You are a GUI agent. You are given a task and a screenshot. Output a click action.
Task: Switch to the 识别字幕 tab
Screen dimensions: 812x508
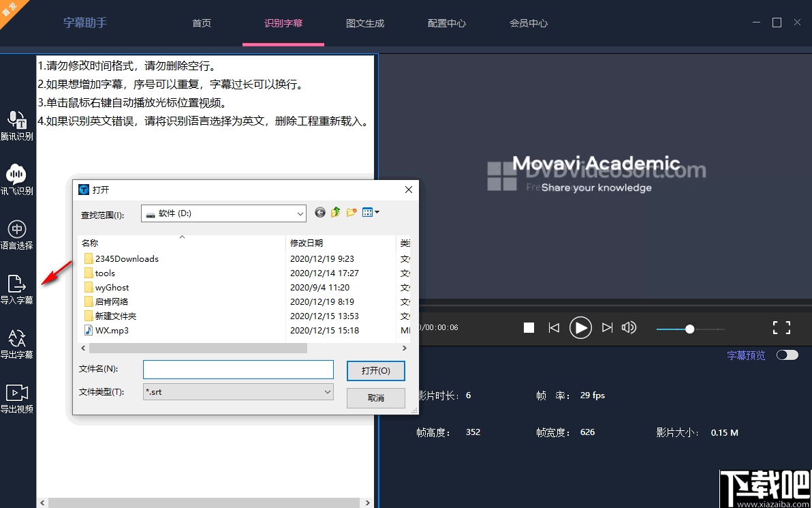point(283,23)
